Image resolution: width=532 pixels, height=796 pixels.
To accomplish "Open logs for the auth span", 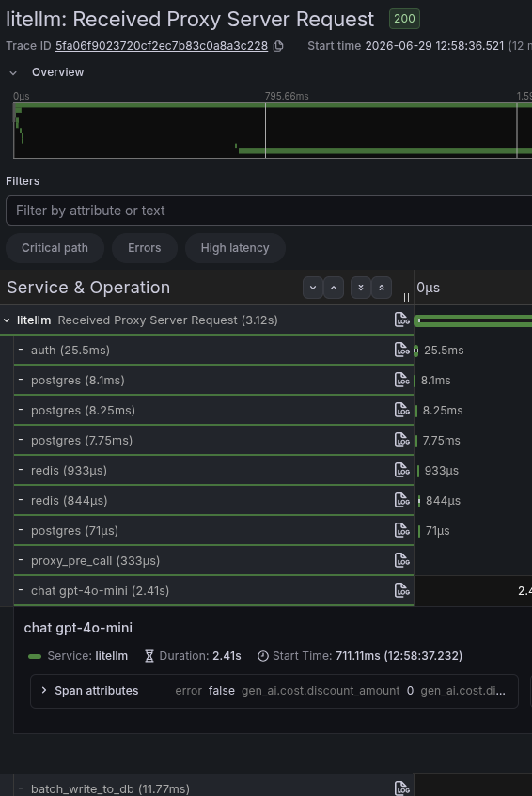I will pos(401,350).
